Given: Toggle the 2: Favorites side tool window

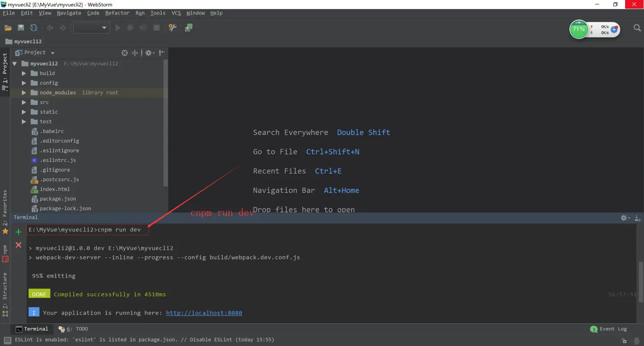Looking at the screenshot, I should 5,212.
